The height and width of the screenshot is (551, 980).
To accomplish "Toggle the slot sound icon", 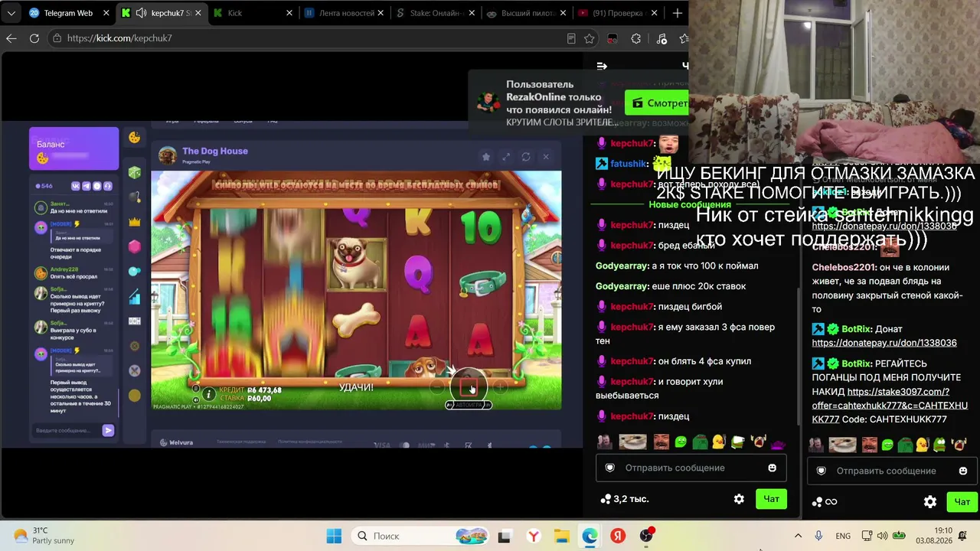I will [x=196, y=399].
